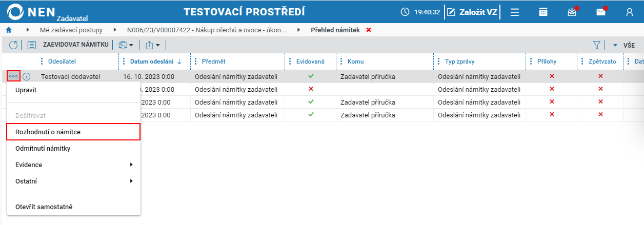Select Otevřít samostatně menu item
This screenshot has height=225, width=644.
click(x=73, y=207)
